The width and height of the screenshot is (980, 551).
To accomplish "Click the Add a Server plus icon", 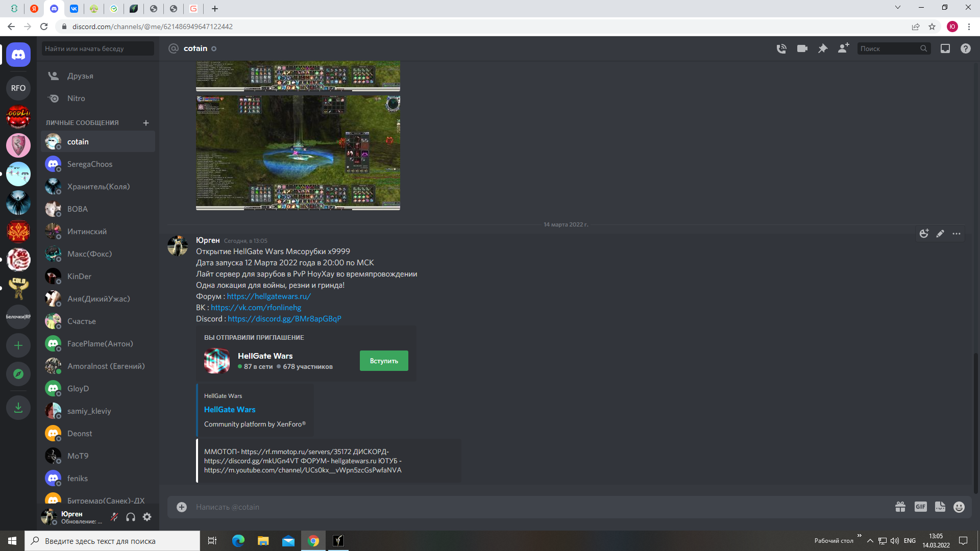I will 18,345.
